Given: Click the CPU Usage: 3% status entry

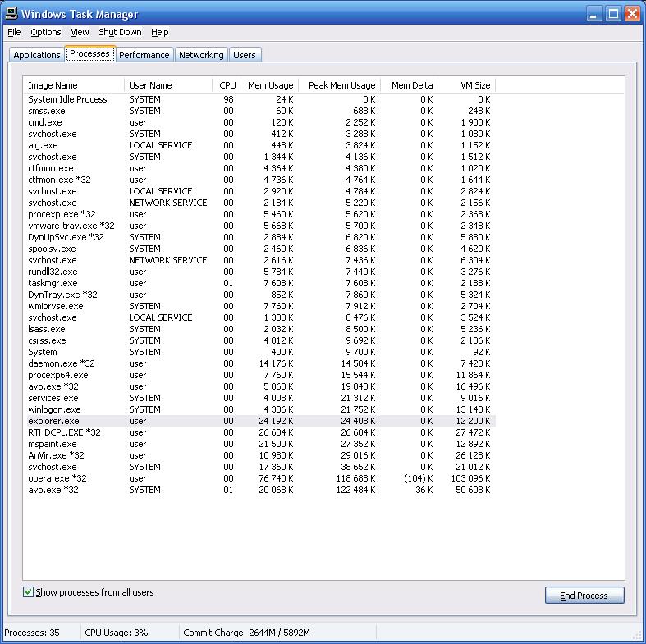Looking at the screenshot, I should pyautogui.click(x=117, y=633).
